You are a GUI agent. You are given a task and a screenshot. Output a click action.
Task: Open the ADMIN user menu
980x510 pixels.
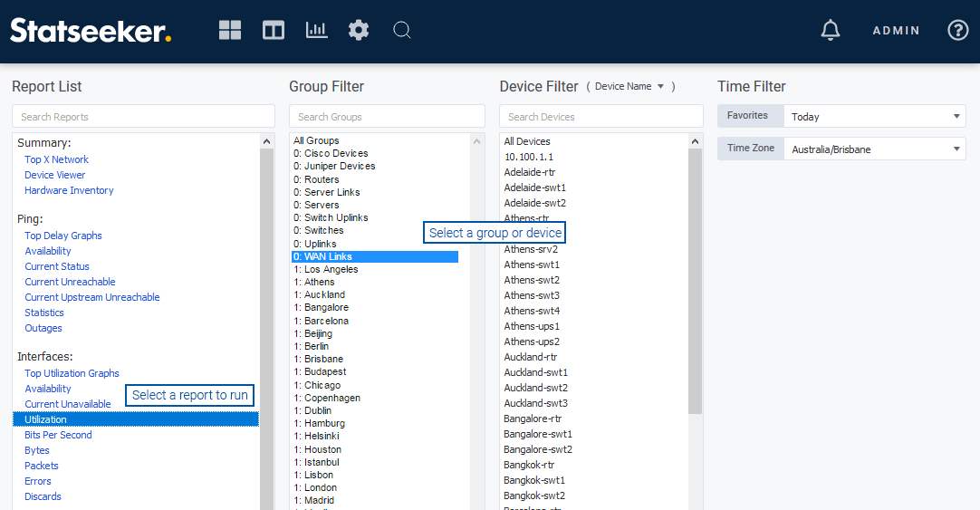(896, 31)
